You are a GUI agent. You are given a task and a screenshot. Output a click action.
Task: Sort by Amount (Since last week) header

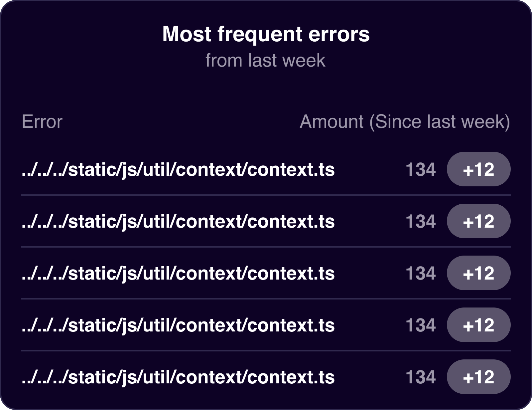[405, 122]
